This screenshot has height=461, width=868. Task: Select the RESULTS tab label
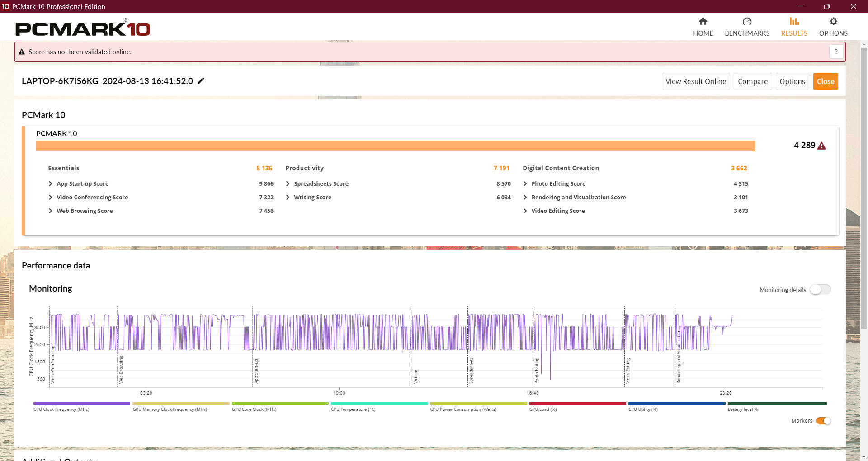[x=794, y=33]
